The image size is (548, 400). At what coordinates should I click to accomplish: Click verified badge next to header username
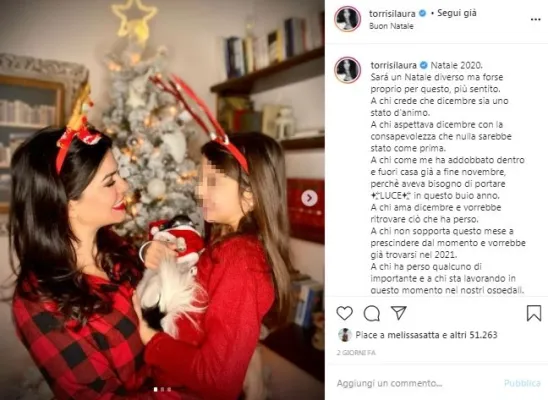pos(422,13)
